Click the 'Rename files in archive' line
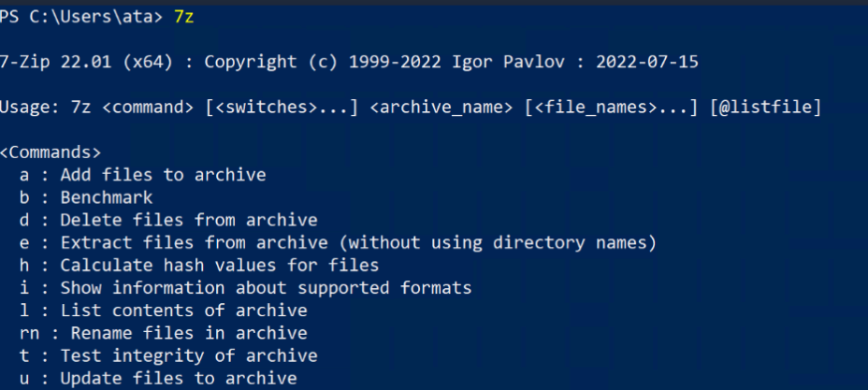Image resolution: width=868 pixels, height=390 pixels. click(183, 333)
